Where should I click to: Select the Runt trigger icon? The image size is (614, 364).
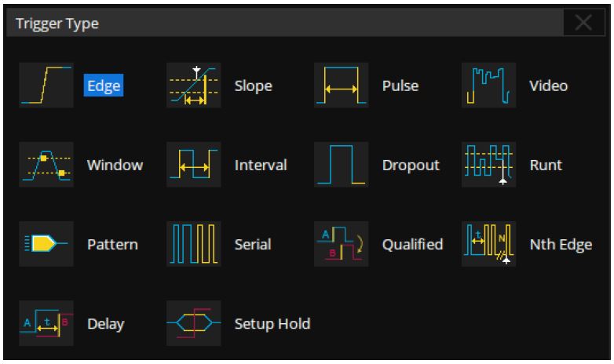(x=489, y=165)
